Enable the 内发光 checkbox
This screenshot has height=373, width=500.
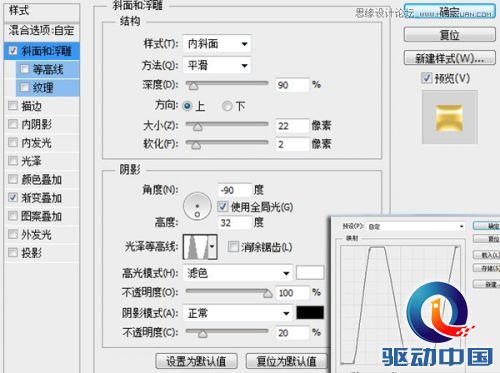pyautogui.click(x=13, y=142)
